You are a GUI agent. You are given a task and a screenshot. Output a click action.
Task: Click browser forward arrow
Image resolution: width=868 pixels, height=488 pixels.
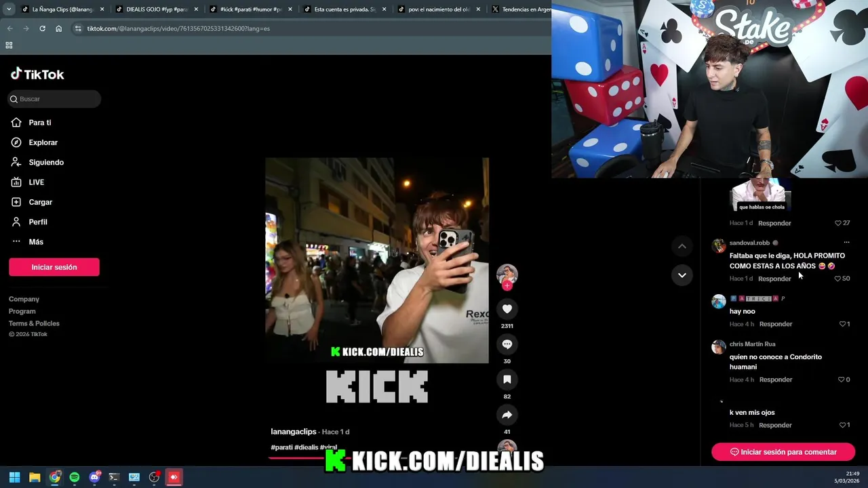[x=26, y=28]
